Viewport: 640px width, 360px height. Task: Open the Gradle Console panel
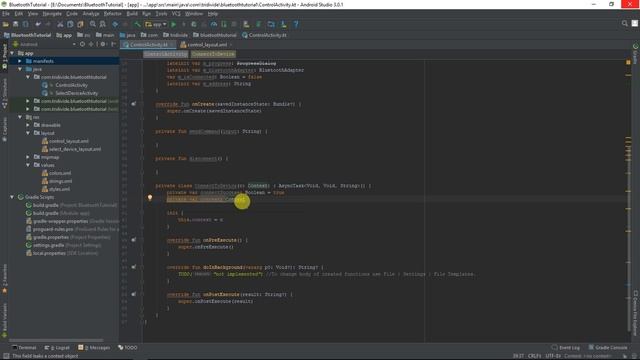tap(608, 348)
